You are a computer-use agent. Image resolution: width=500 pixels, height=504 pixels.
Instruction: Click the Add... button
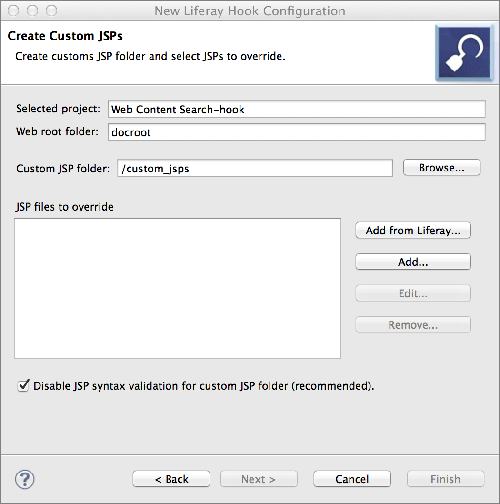point(413,262)
